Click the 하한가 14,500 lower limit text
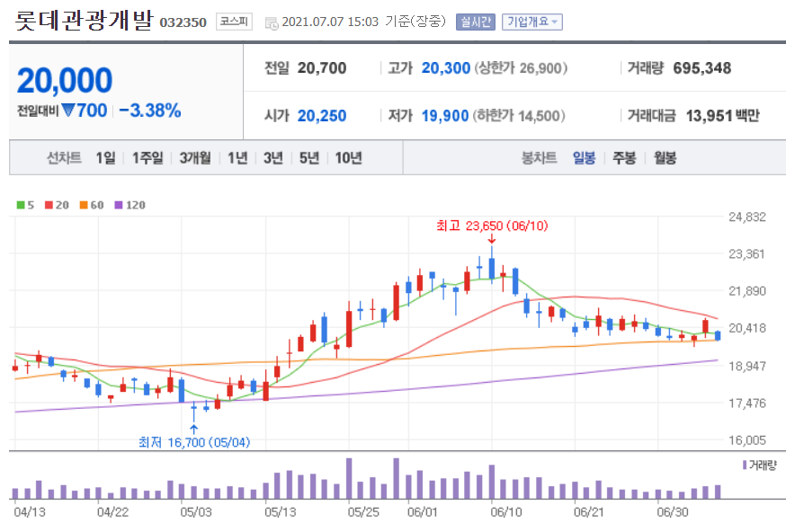786x532 pixels. click(x=519, y=116)
